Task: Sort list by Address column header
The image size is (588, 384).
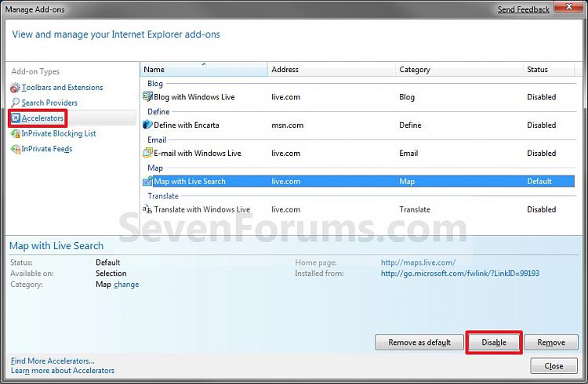Action: point(332,70)
